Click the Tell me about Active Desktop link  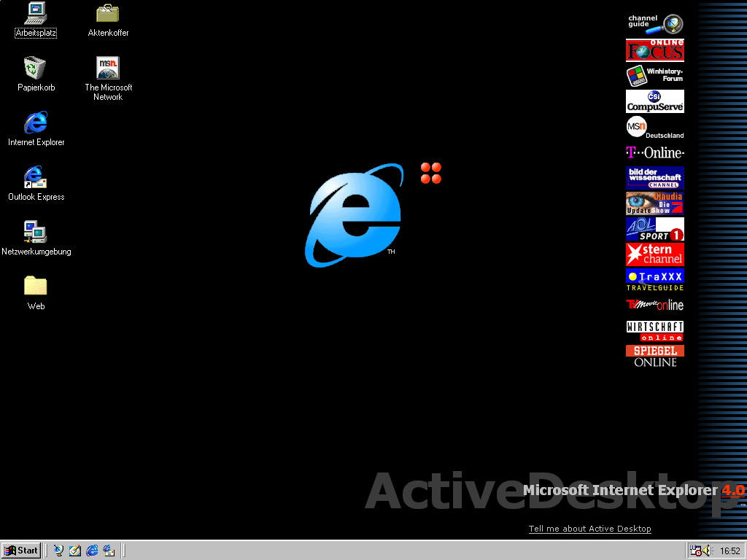pyautogui.click(x=589, y=529)
